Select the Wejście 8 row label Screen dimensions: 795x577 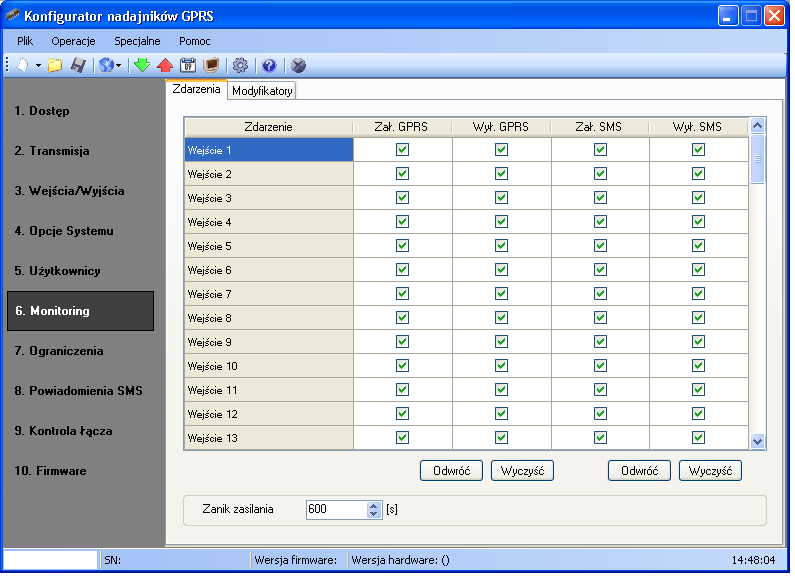[x=269, y=318]
